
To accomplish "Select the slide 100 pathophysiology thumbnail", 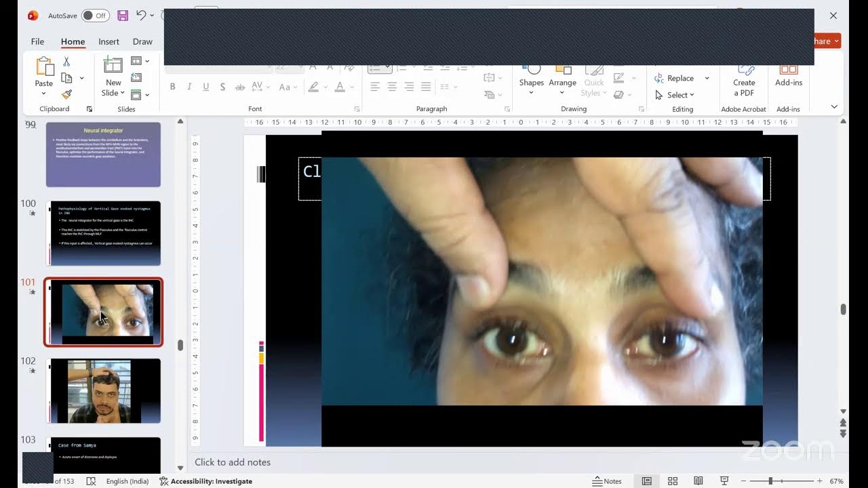I will [103, 233].
